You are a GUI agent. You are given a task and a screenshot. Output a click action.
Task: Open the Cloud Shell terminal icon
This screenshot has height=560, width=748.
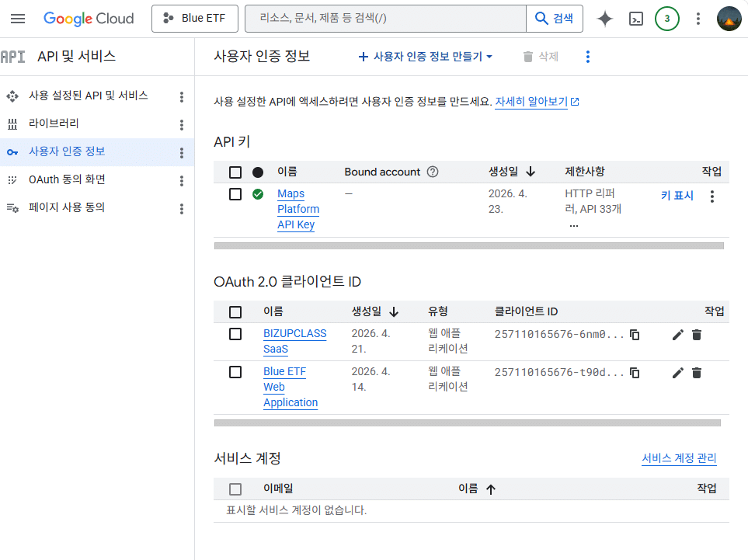tap(635, 19)
